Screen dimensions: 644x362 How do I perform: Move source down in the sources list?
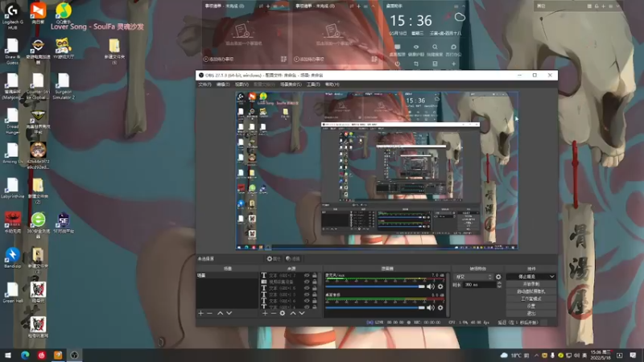(x=302, y=313)
